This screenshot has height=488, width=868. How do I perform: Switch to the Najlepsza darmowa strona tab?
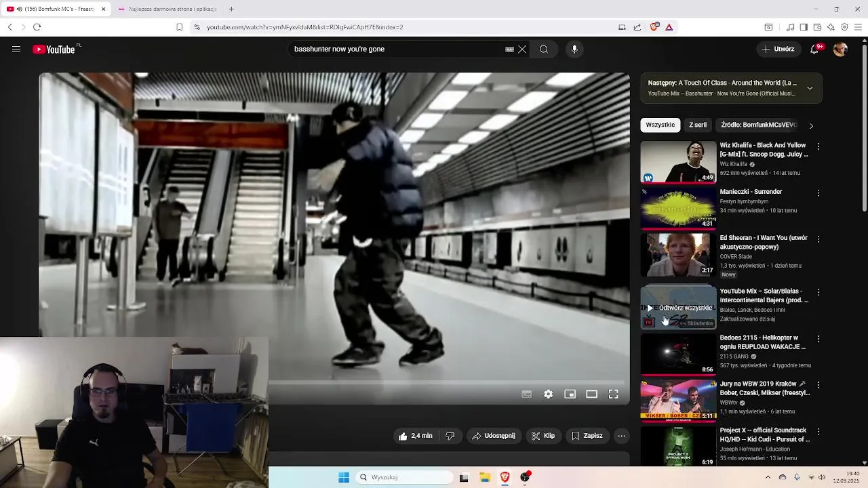click(x=168, y=9)
